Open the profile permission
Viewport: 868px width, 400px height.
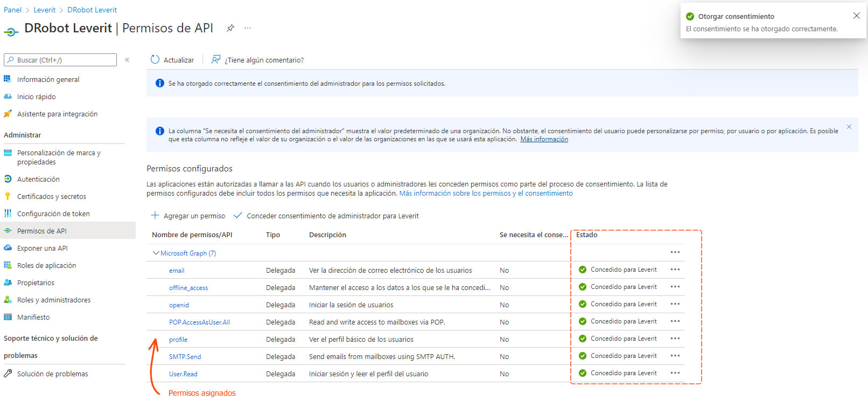(x=178, y=340)
